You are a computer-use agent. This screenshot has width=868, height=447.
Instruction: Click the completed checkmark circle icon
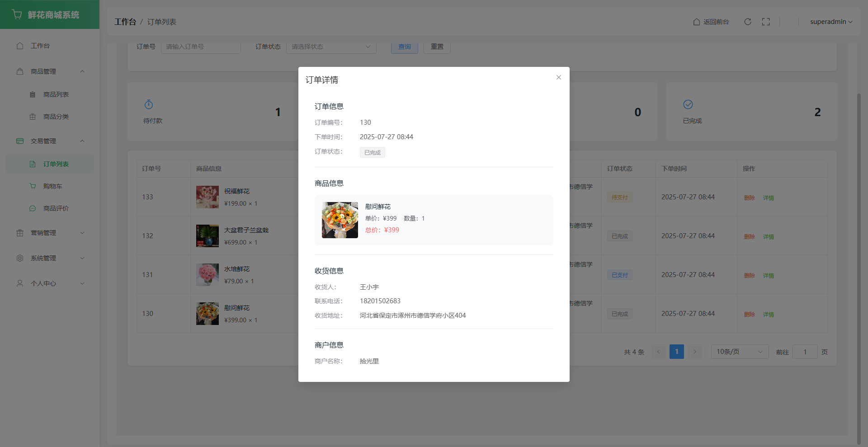coord(688,104)
